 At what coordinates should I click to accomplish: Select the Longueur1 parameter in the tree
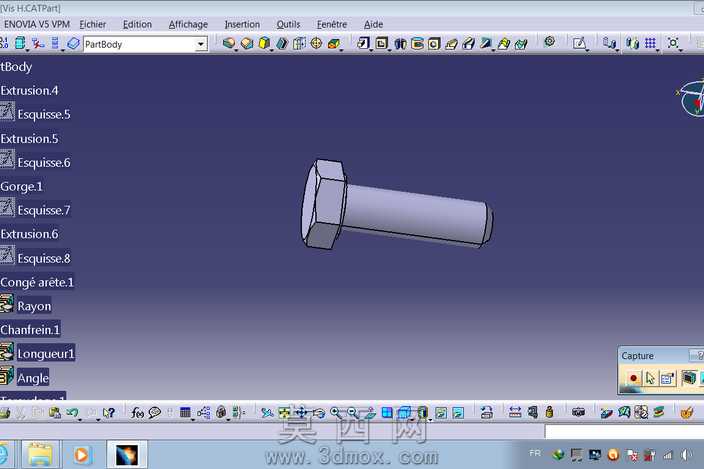click(x=45, y=354)
